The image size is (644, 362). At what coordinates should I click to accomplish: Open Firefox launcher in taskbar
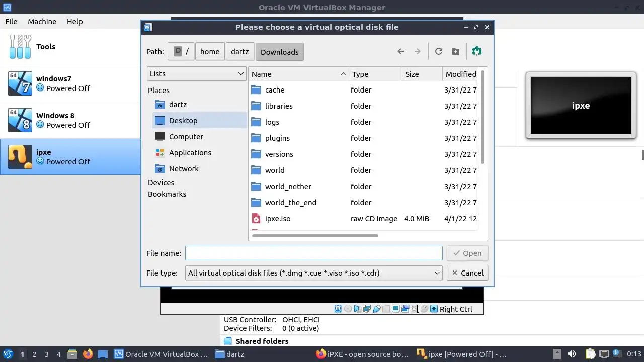[88, 354]
